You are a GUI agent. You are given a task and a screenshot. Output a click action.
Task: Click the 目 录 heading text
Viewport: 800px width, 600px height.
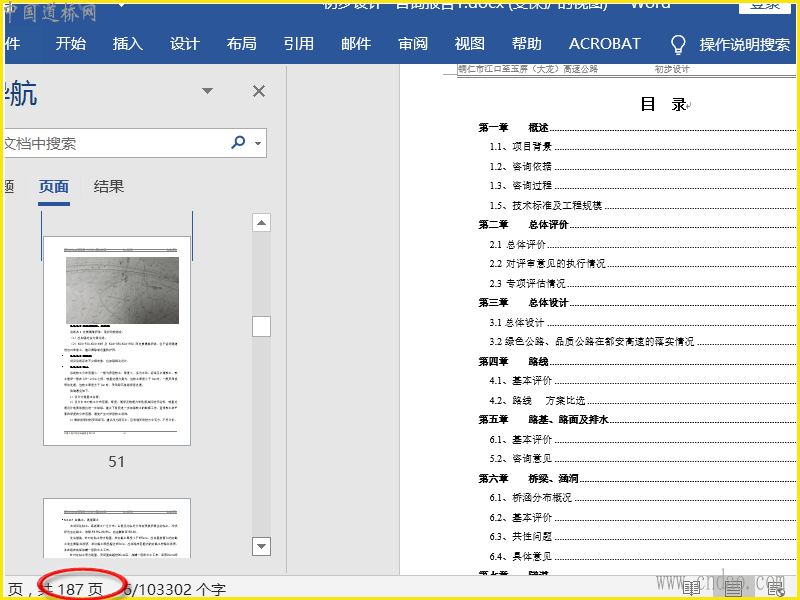click(x=663, y=105)
